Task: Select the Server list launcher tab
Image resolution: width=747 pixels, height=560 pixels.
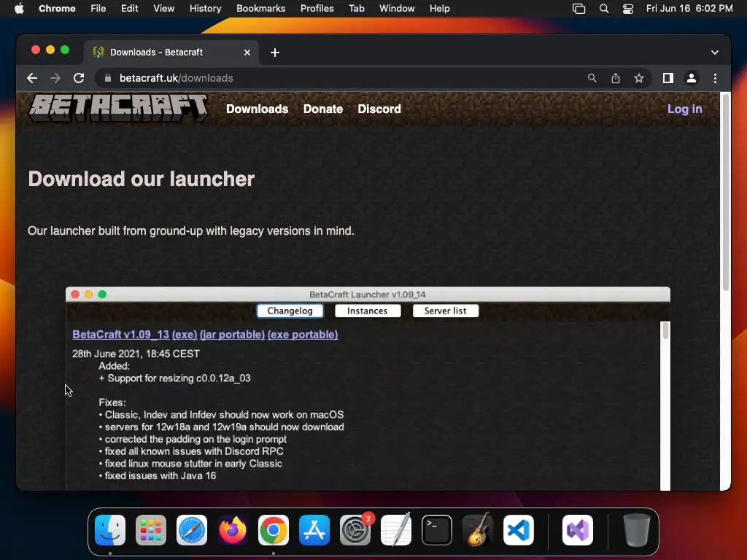Action: pyautogui.click(x=446, y=311)
